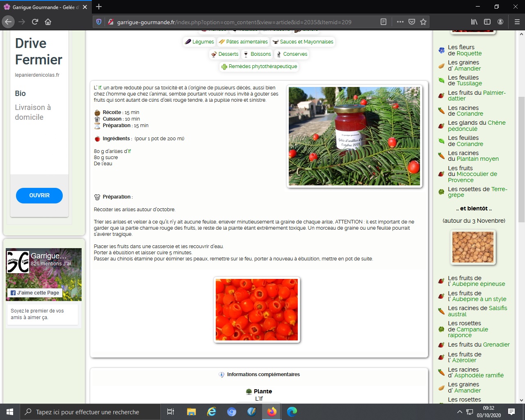Image resolution: width=525 pixels, height=420 pixels.
Task: Toggle reader view in address bar
Action: pyautogui.click(x=383, y=22)
